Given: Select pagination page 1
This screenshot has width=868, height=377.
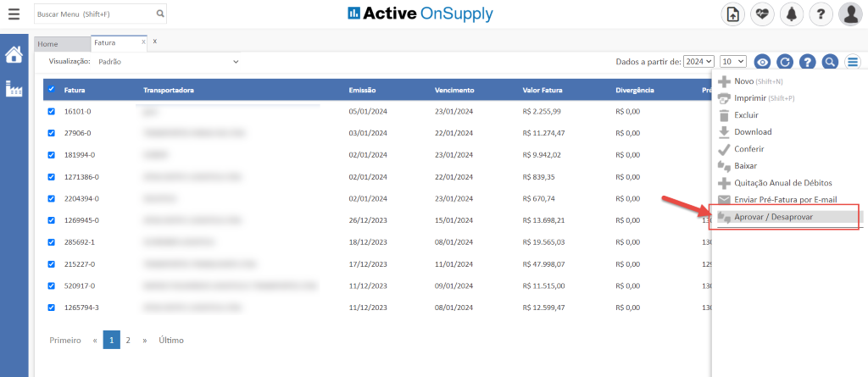Looking at the screenshot, I should click(x=111, y=341).
